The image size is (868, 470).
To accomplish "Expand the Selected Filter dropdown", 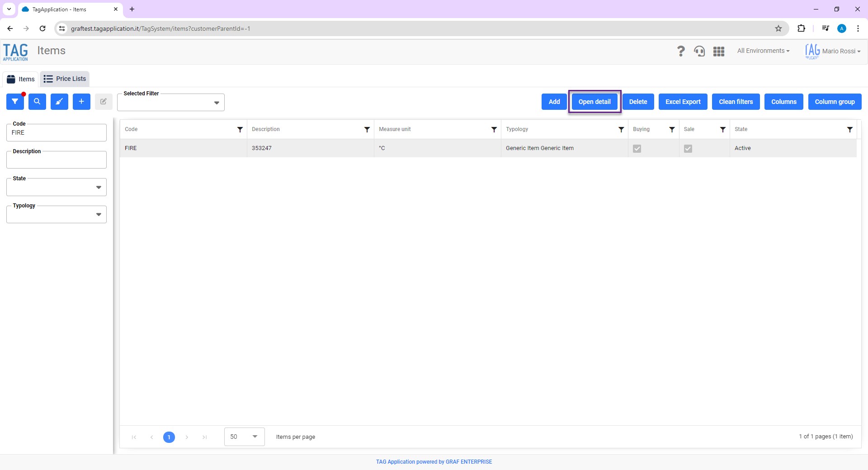I will point(171,103).
